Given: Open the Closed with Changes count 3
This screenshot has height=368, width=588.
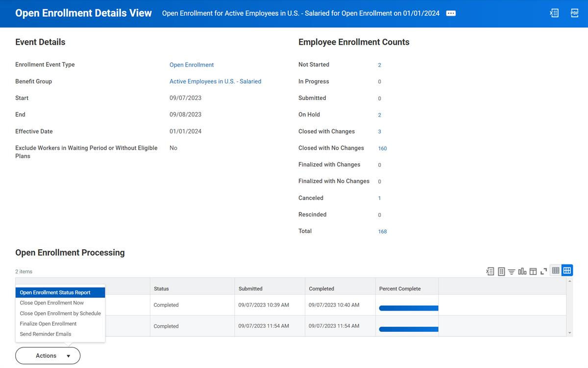Looking at the screenshot, I should 379,131.
